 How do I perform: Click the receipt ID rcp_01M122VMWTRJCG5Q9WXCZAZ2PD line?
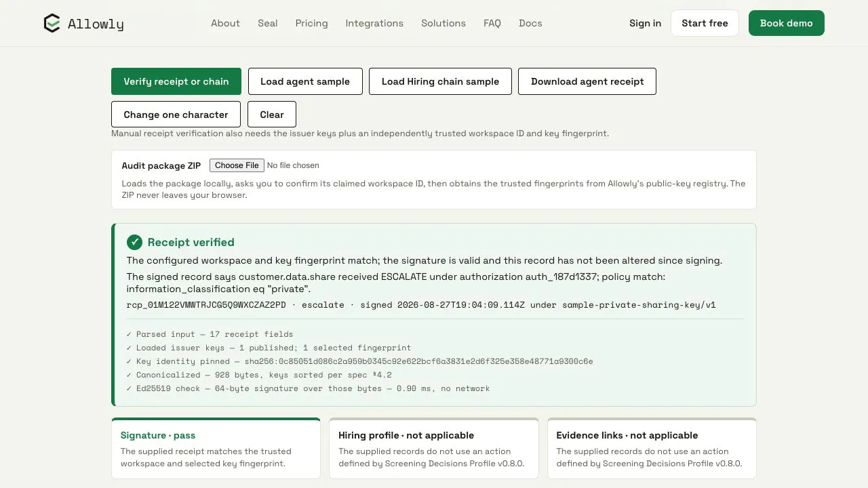[421, 305]
